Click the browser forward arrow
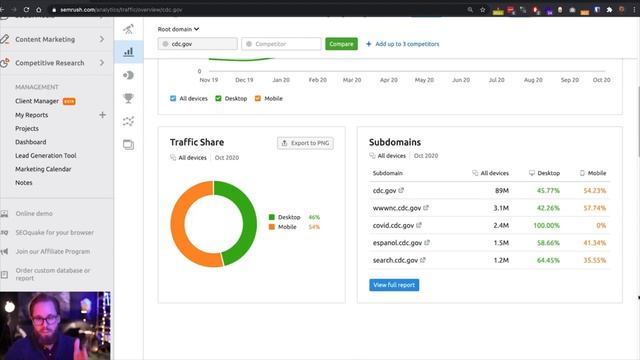Viewport: 640px width, 360px height. point(14,9)
